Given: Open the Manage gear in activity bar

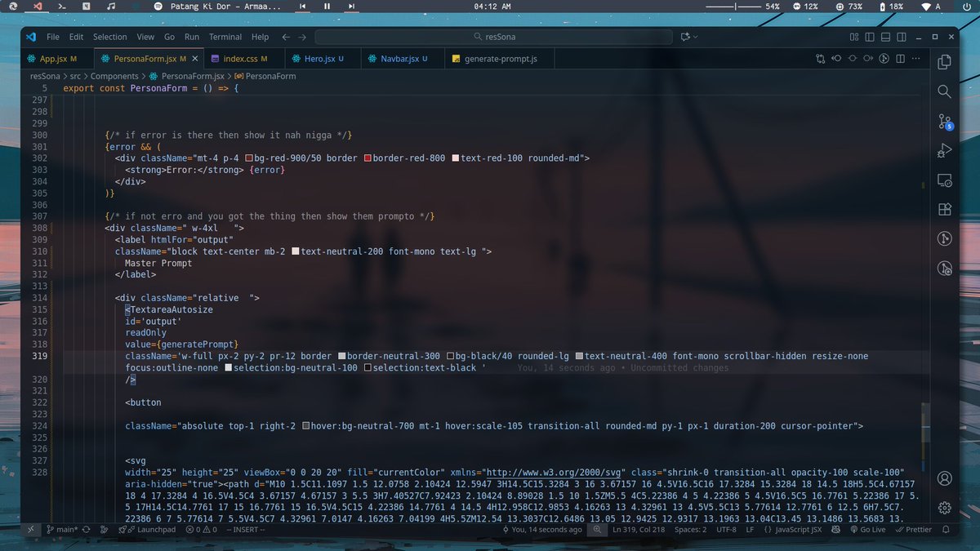Looking at the screenshot, I should [944, 508].
